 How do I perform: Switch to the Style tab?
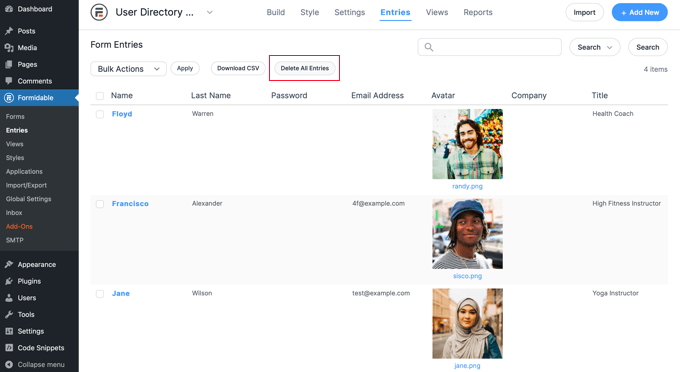pos(310,12)
